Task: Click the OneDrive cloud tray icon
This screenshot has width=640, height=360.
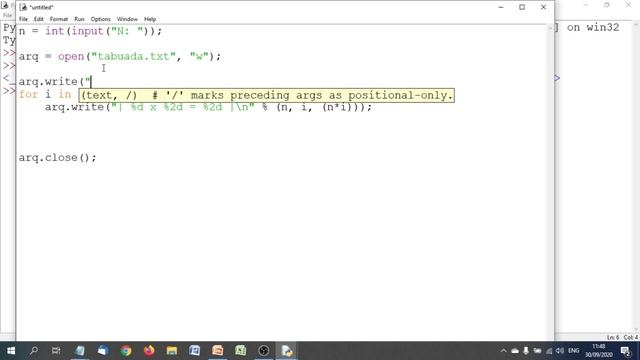Action: 515,351
